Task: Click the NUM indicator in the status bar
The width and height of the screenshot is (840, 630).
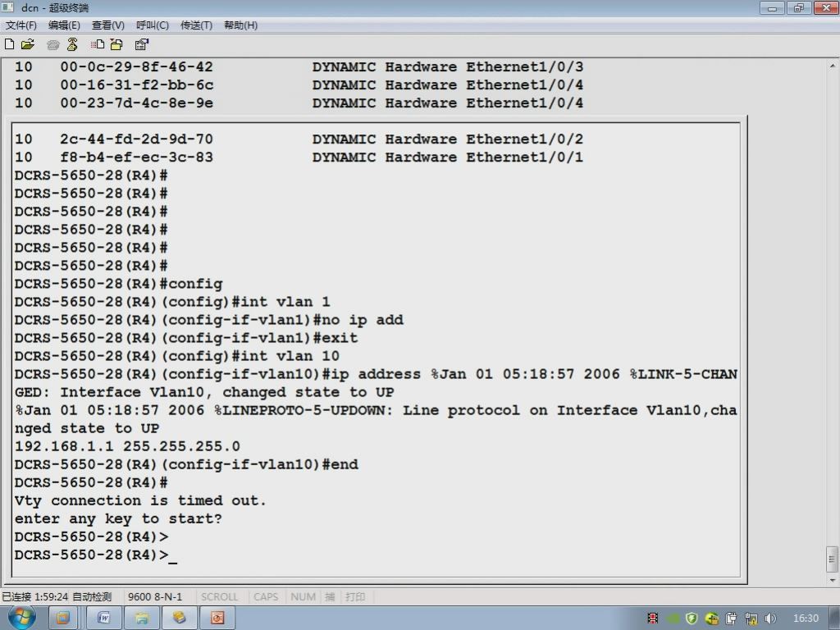Action: point(303,597)
